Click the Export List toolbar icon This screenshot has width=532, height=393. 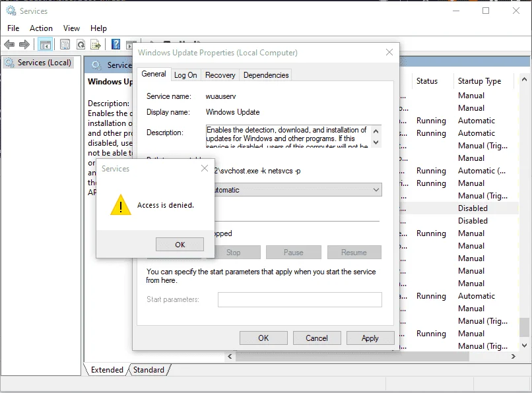point(96,44)
